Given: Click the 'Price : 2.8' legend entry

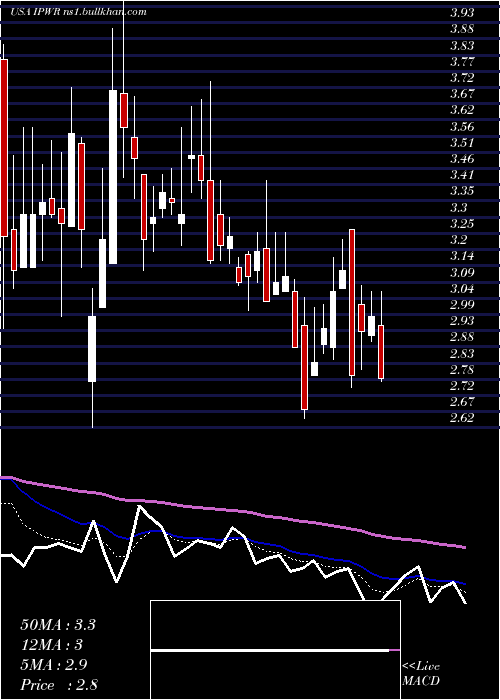Looking at the screenshot, I should click(x=59, y=685).
